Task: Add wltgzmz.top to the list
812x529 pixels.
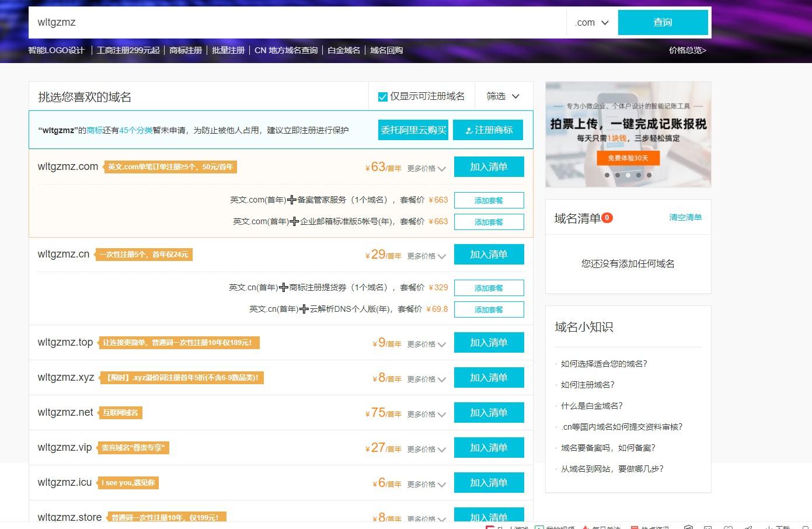Action: click(489, 343)
